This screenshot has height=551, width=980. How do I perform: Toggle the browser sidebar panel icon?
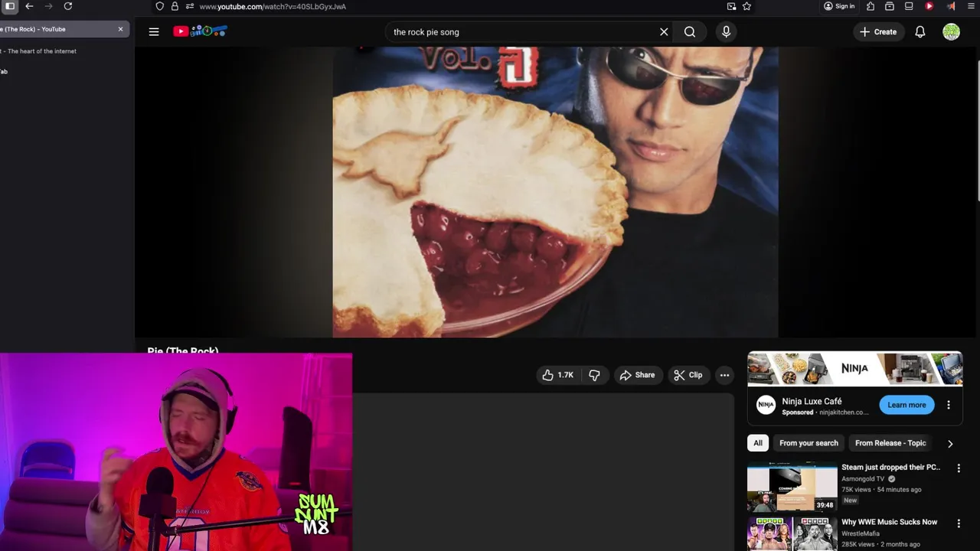coord(10,6)
